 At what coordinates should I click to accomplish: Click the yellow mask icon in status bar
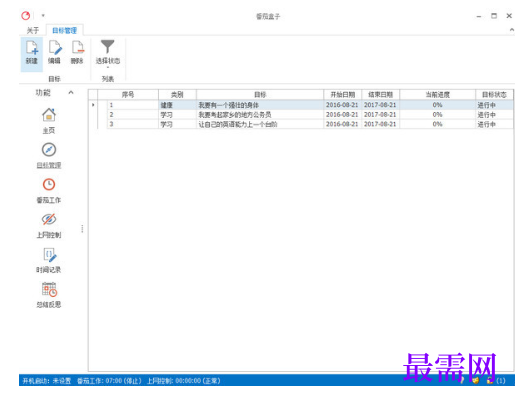(x=476, y=380)
